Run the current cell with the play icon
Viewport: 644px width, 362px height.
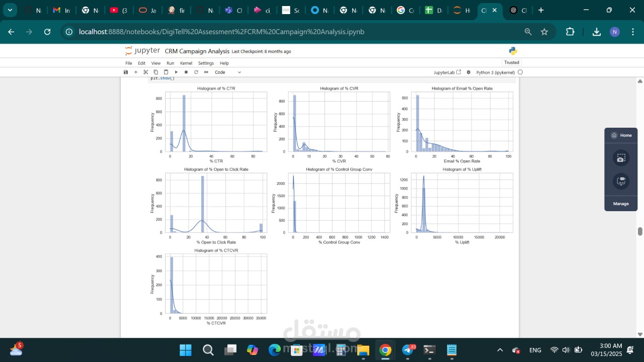(x=176, y=72)
